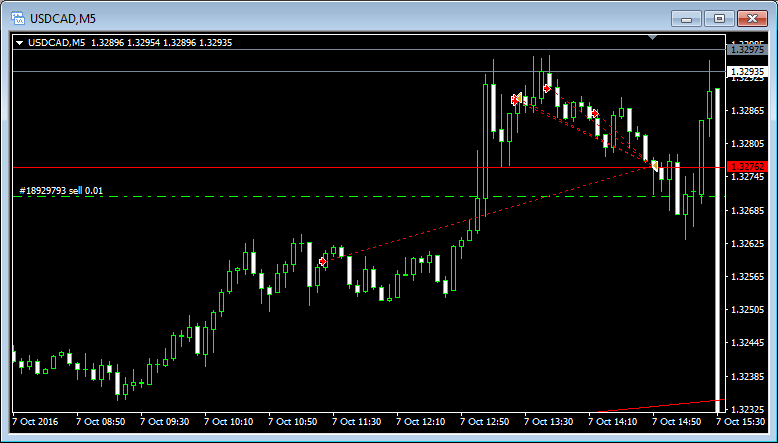Click the 7 Oct 08:50 time label

coord(101,422)
